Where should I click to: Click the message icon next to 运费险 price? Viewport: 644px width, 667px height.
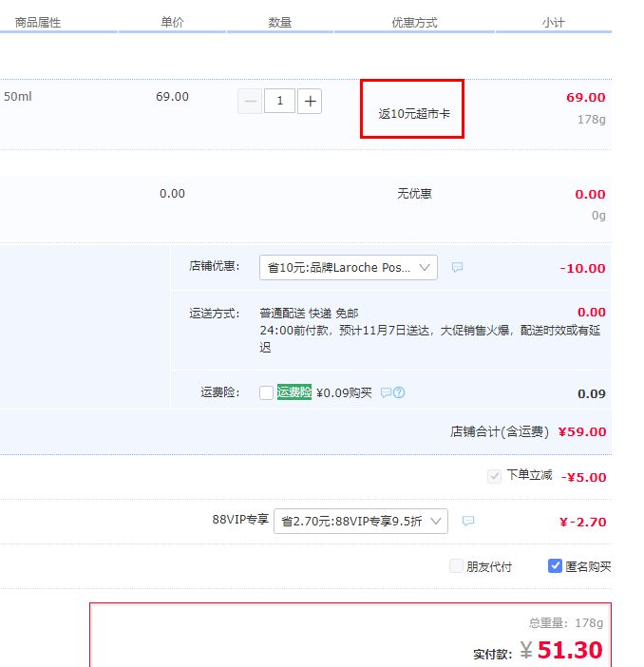[x=386, y=392]
